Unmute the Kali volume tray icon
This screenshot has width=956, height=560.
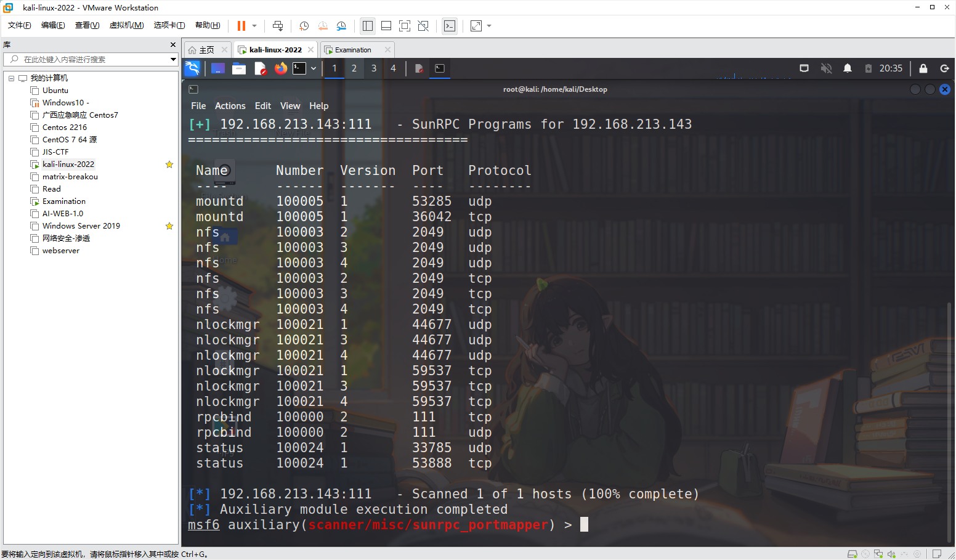[826, 68]
